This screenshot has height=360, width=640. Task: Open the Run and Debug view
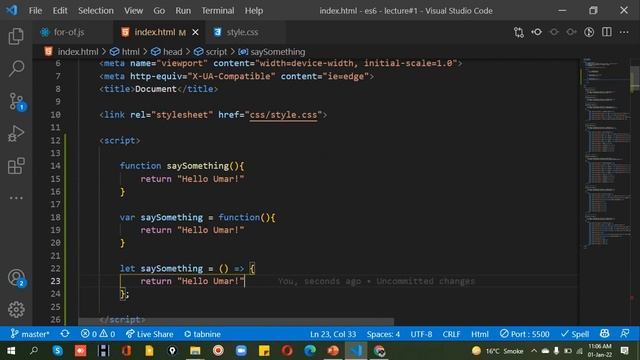point(16,133)
